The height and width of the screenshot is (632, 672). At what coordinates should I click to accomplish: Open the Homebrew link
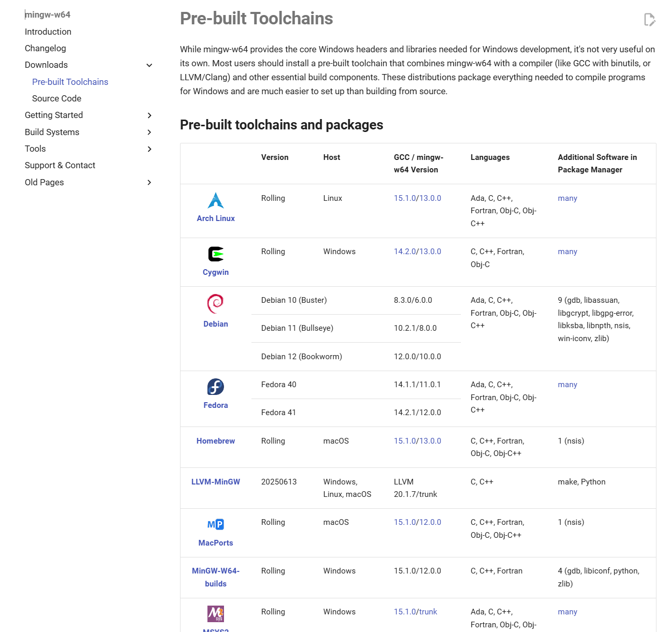pyautogui.click(x=216, y=441)
